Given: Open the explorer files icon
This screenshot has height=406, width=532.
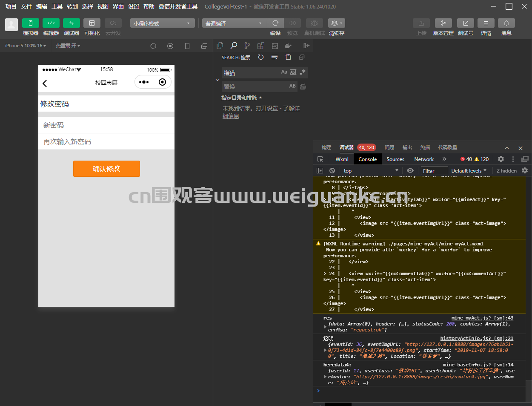Looking at the screenshot, I should 220,46.
